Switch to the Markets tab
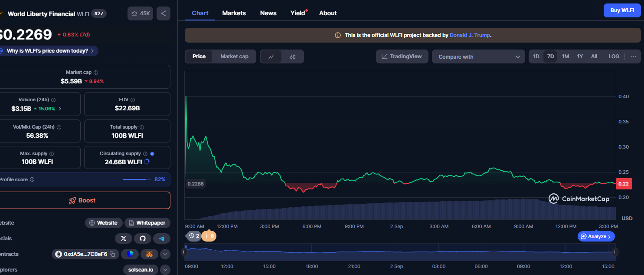 [x=234, y=13]
